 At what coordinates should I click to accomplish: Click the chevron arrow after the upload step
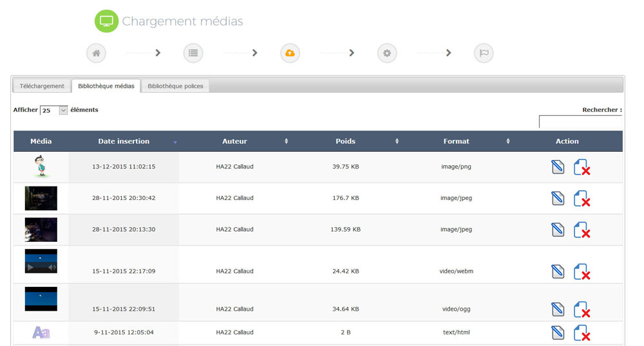[x=352, y=53]
